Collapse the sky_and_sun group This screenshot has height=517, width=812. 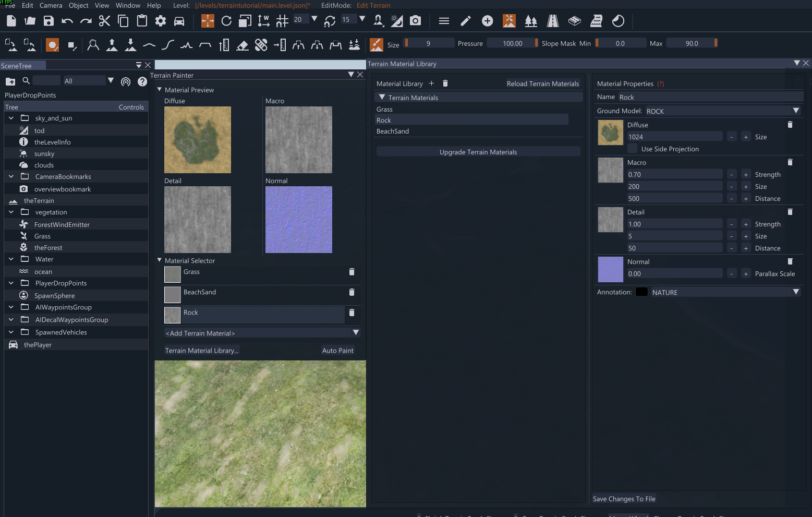[x=11, y=118]
